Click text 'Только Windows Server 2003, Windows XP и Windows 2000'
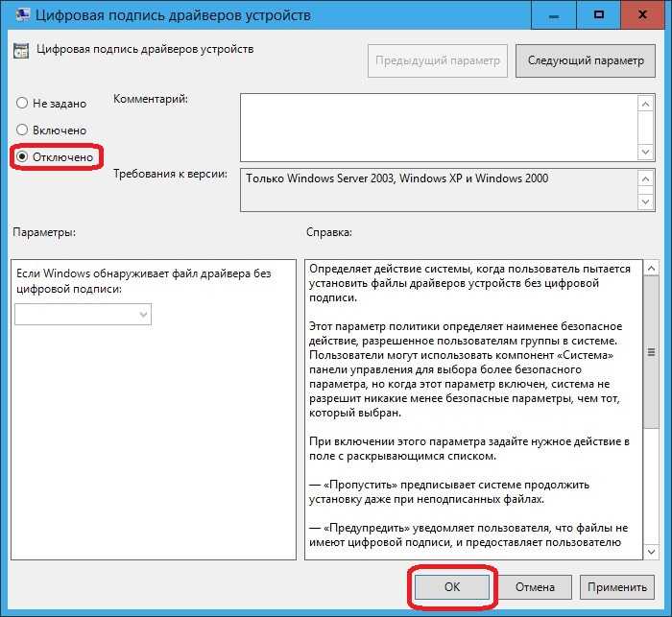Screen dimensions: 672x617 pyautogui.click(x=396, y=178)
